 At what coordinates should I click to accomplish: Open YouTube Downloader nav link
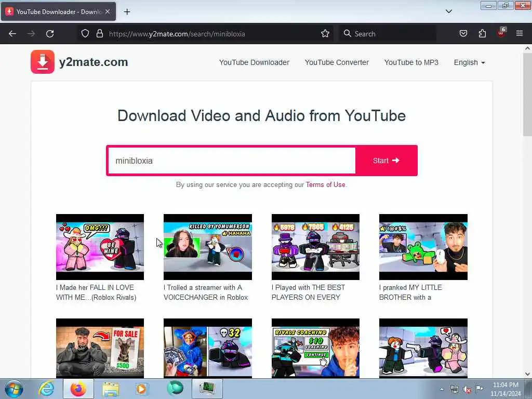tap(254, 62)
